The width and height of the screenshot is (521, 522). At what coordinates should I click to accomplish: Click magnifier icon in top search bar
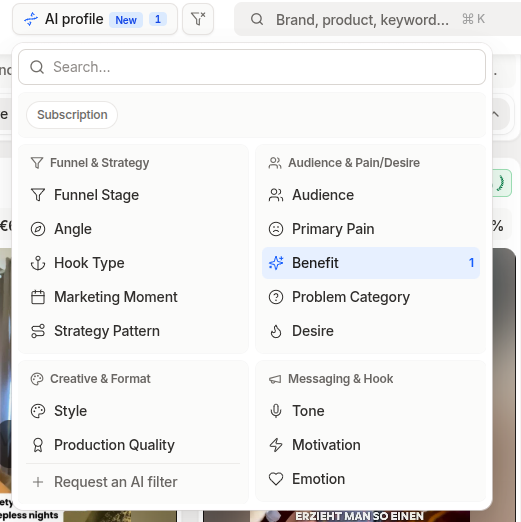(257, 19)
